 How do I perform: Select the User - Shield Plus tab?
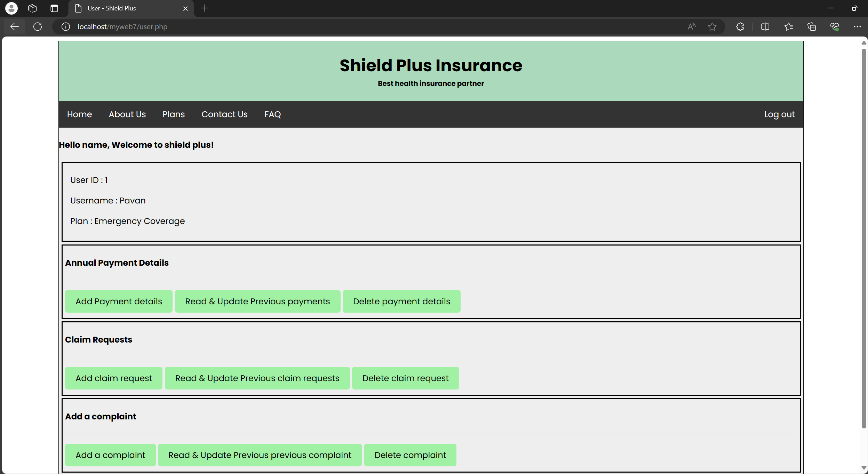click(131, 8)
